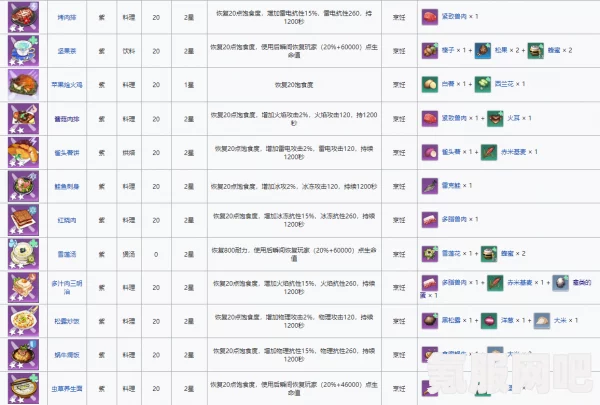Click the hazelnut ingredient icon in nut tea row
The height and width of the screenshot is (405, 600).
(430, 51)
